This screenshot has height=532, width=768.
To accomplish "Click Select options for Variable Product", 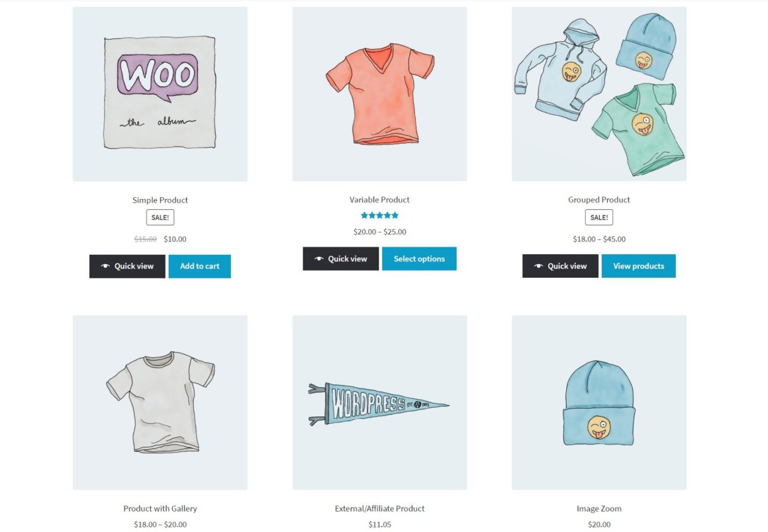I will click(x=419, y=259).
